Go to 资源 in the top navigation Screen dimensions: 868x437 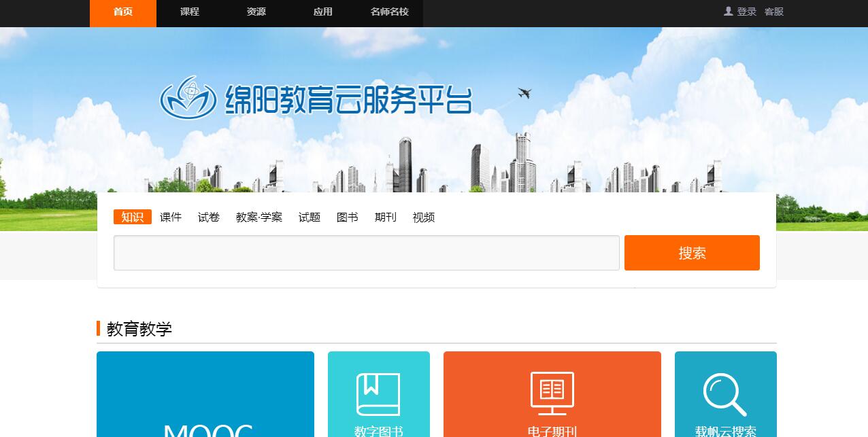point(256,12)
